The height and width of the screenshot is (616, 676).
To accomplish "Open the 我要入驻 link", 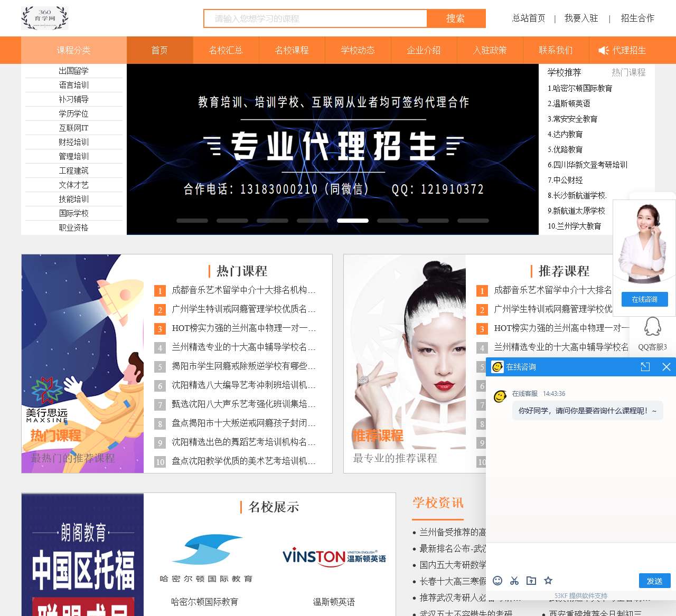I will pyautogui.click(x=581, y=18).
